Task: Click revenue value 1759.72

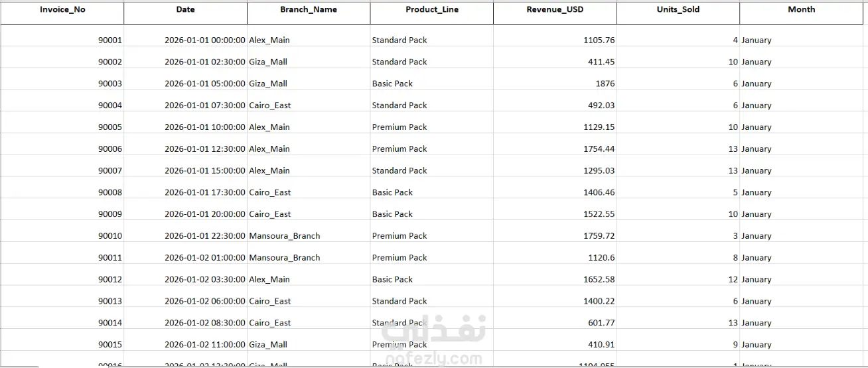Action: coord(555,236)
